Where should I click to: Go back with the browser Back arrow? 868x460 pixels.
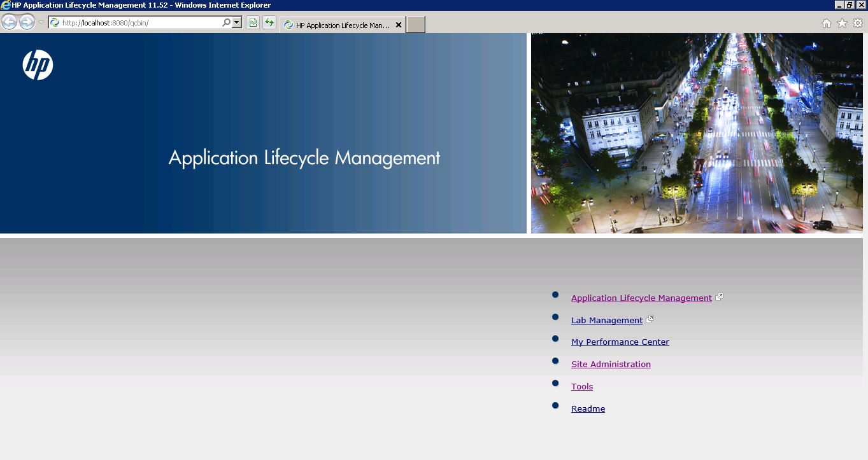pos(9,23)
